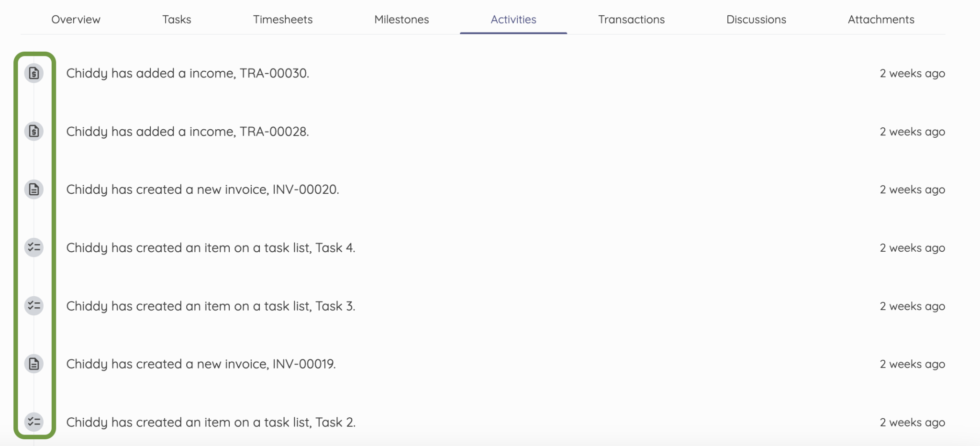
Task: Open the Transactions tab
Action: pyautogui.click(x=631, y=20)
